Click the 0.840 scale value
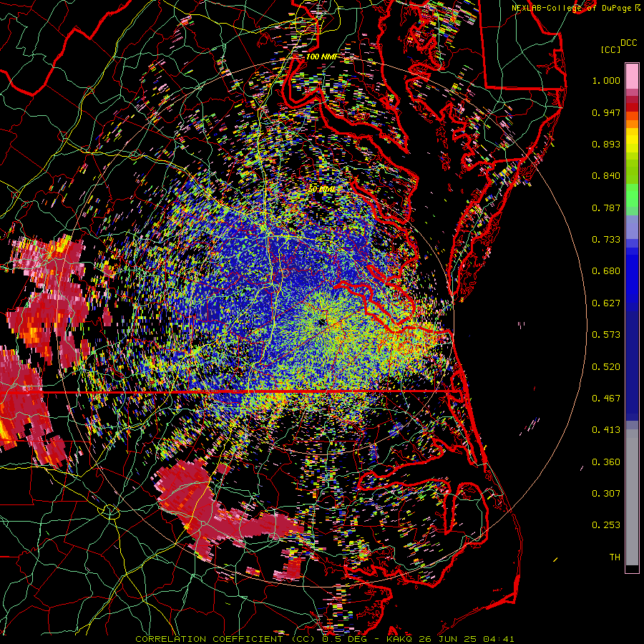Image resolution: width=644 pixels, height=644 pixels. (606, 176)
